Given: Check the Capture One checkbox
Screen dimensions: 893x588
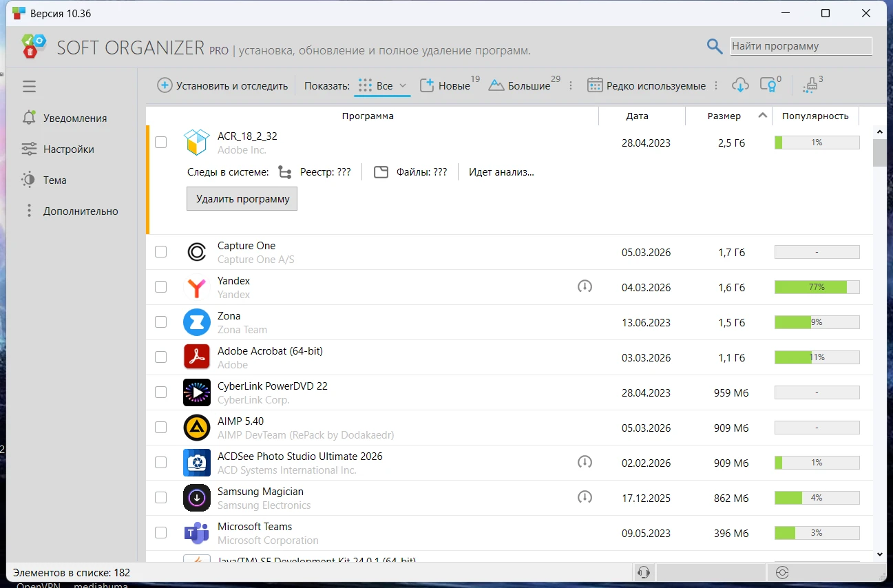Looking at the screenshot, I should tap(160, 252).
